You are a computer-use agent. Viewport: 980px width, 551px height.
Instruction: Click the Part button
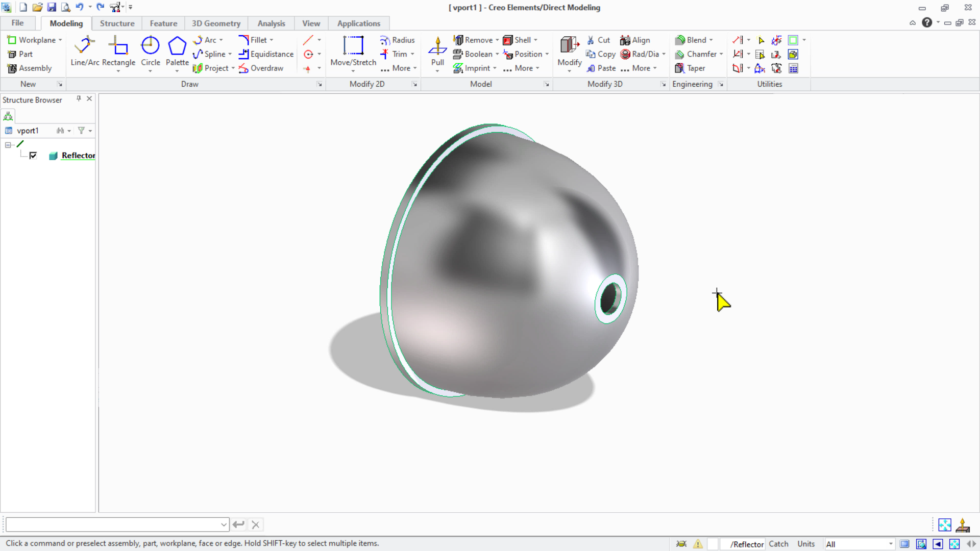(20, 54)
